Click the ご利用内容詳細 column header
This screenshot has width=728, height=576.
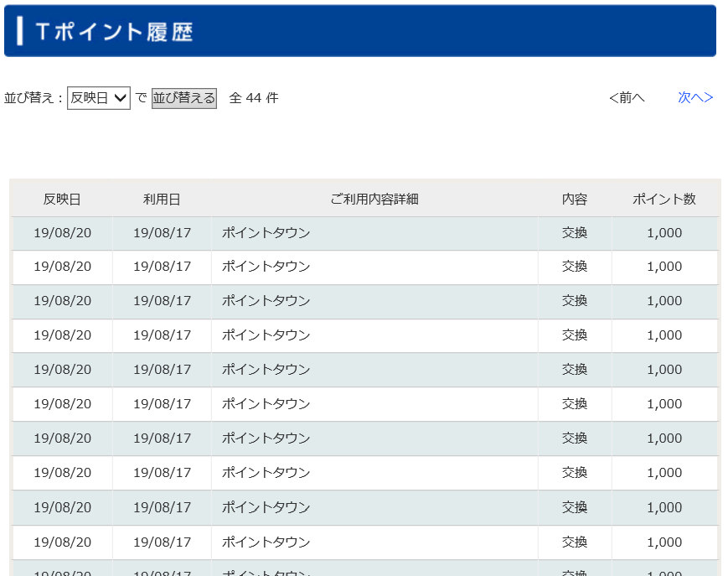374,199
